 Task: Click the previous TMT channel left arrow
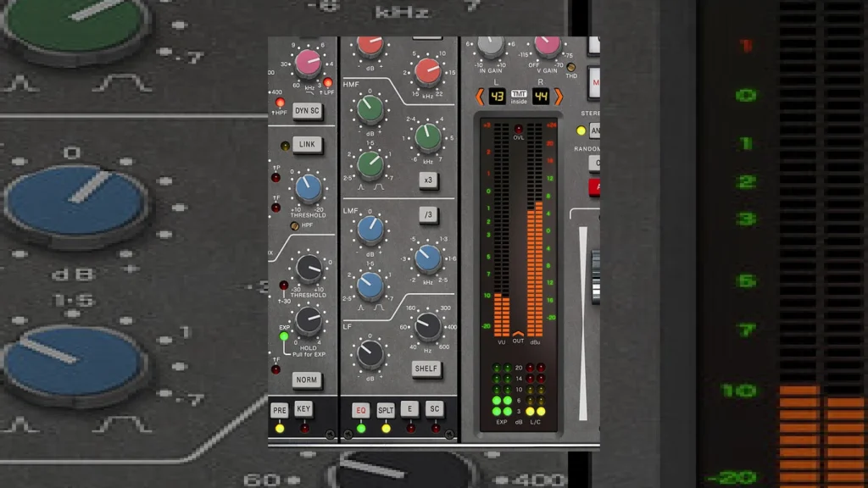pos(480,97)
